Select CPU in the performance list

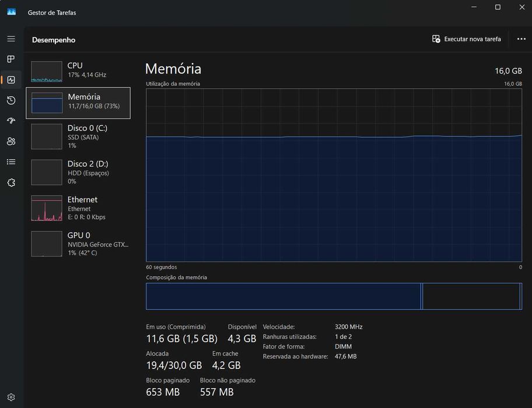[x=78, y=70]
